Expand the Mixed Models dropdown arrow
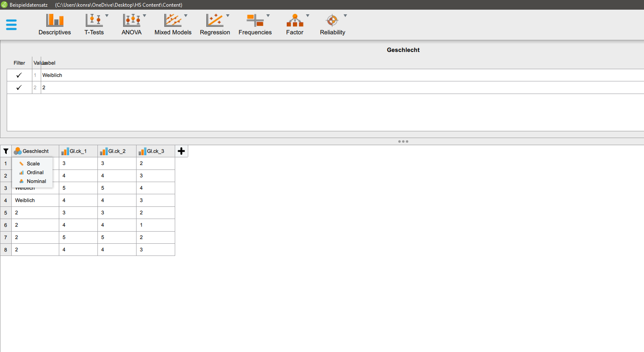Screen dimensions: 644x352 (x=186, y=16)
